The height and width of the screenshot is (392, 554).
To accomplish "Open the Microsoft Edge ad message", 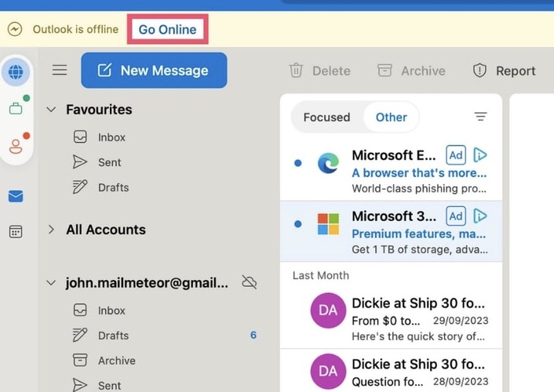I will point(391,171).
